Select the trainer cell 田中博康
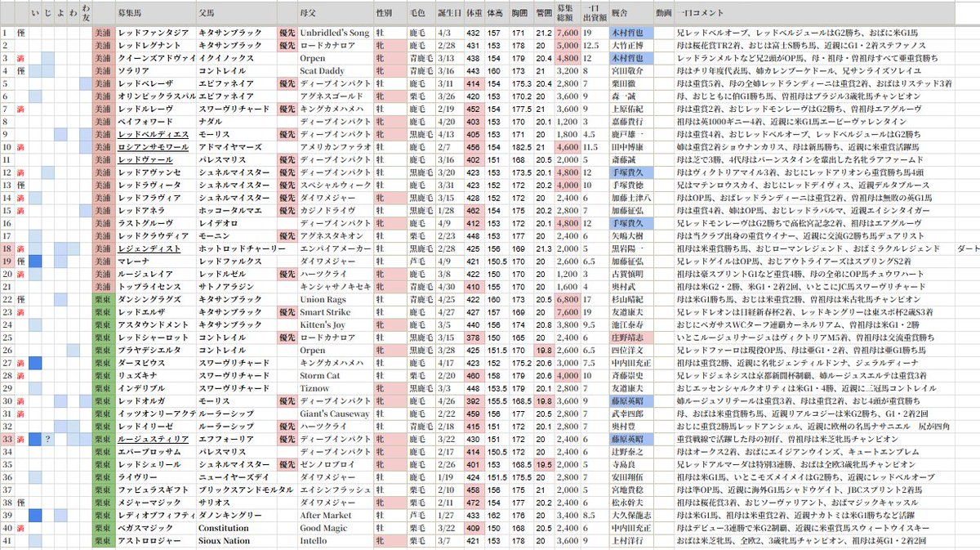Screen dimensions: 980x550 pyautogui.click(x=627, y=147)
